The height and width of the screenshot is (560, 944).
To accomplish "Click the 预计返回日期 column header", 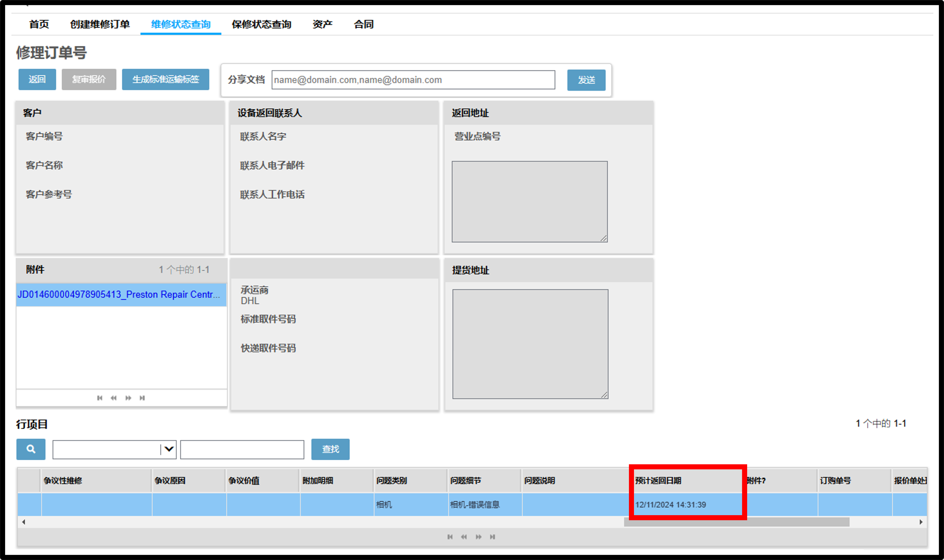I will (x=687, y=481).
